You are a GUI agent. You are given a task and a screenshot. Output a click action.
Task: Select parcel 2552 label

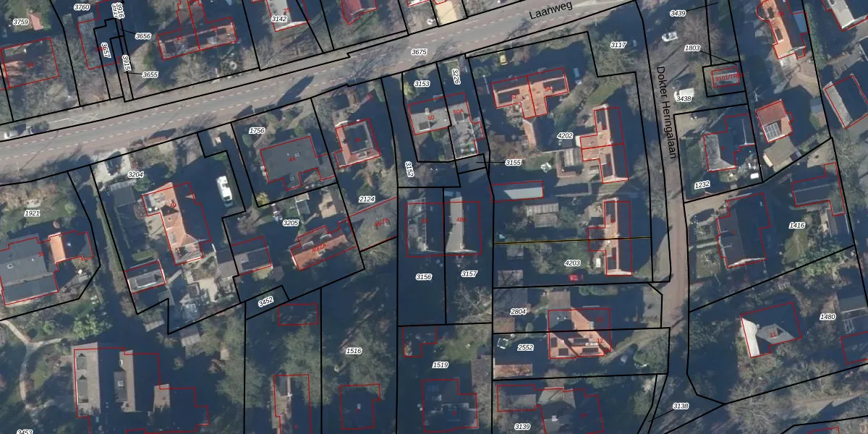click(x=525, y=347)
